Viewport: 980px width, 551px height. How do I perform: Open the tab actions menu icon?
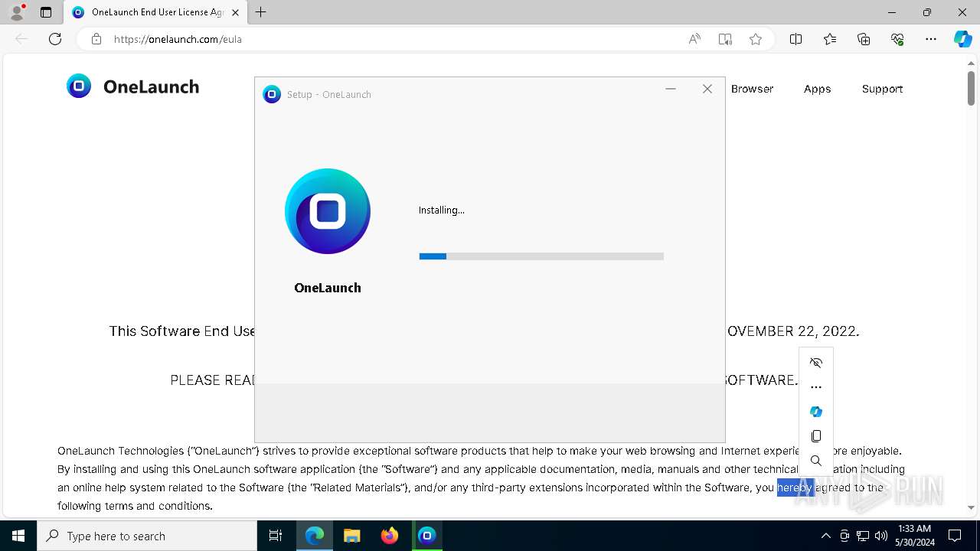[x=46, y=12]
